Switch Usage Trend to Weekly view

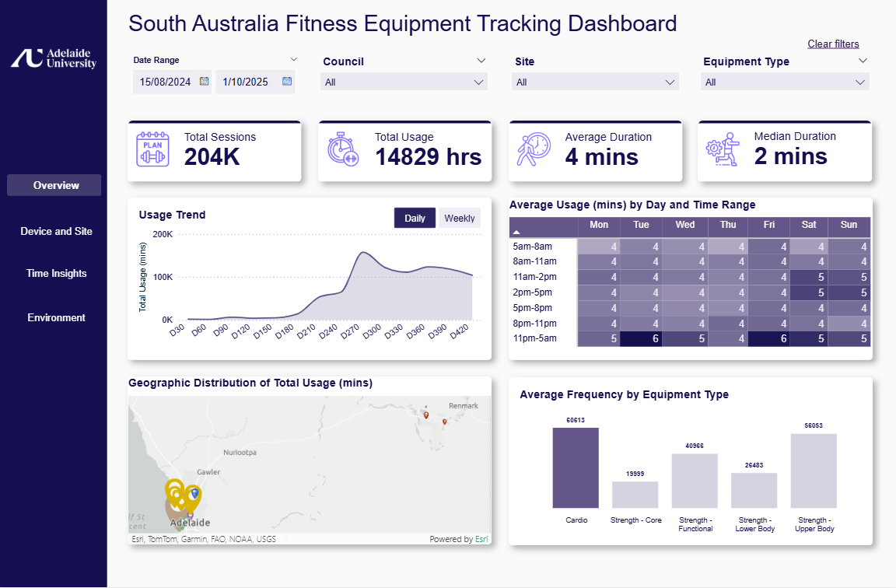460,218
